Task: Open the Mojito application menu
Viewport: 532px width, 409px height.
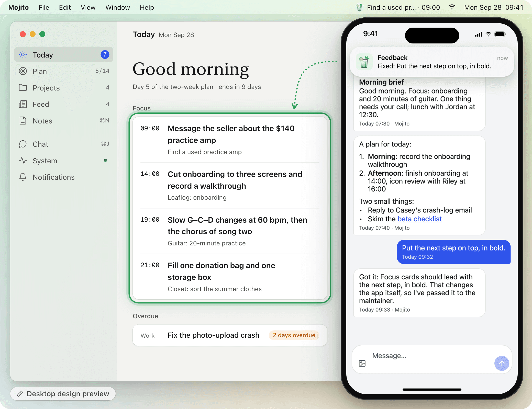Action: click(18, 7)
